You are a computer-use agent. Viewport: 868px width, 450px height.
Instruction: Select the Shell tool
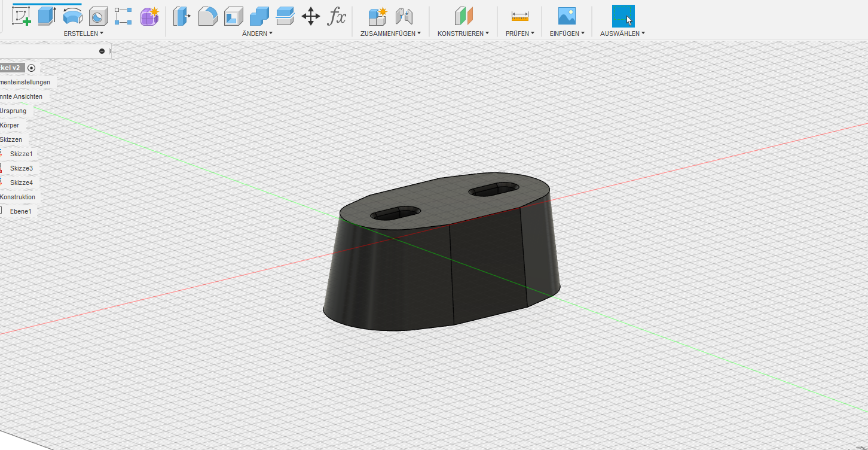[233, 16]
